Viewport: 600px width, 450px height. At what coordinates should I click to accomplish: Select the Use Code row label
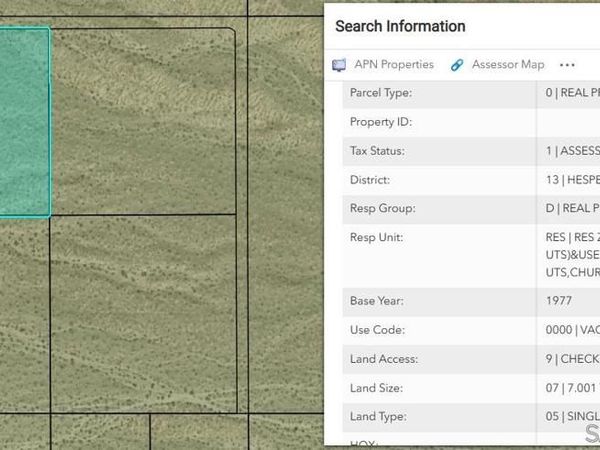[x=376, y=329]
